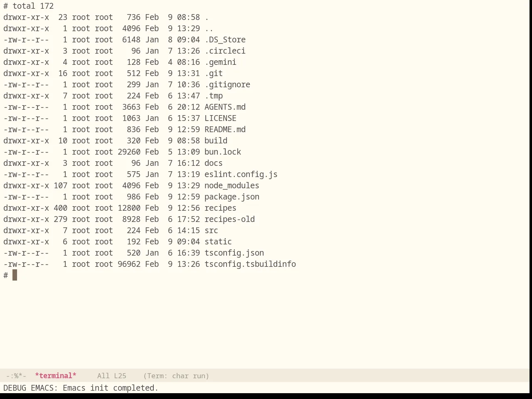Viewport: 532px width, 399px height.
Task: Click package.json in the listing
Action: 232,197
